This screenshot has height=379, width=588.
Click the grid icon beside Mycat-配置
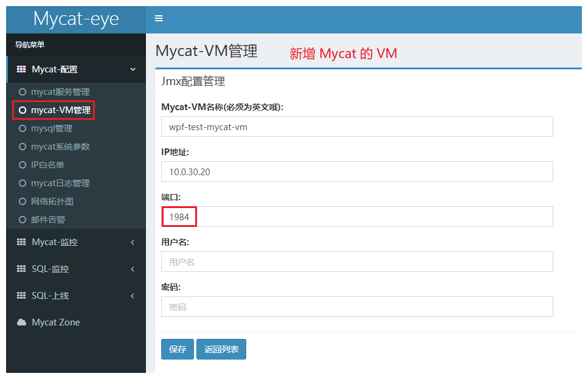pos(21,69)
